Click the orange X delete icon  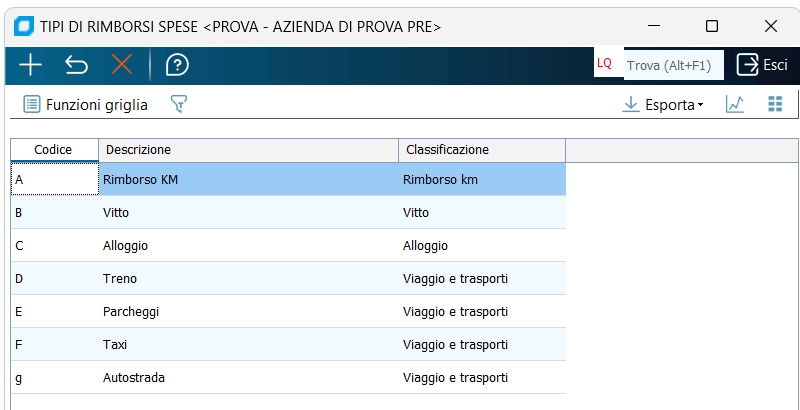point(122,65)
